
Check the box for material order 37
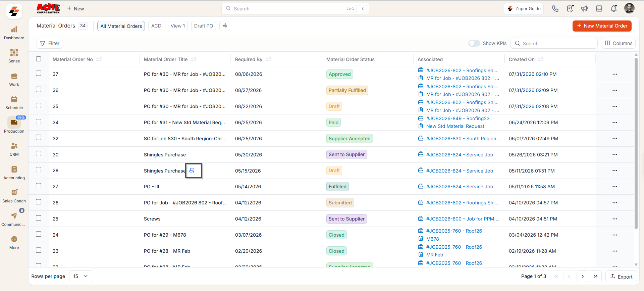[39, 74]
